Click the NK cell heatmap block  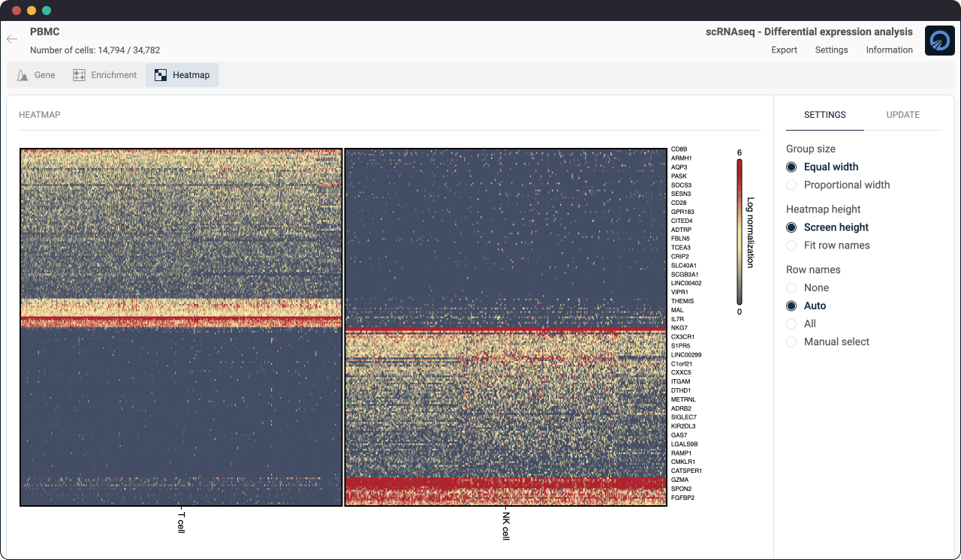click(505, 327)
